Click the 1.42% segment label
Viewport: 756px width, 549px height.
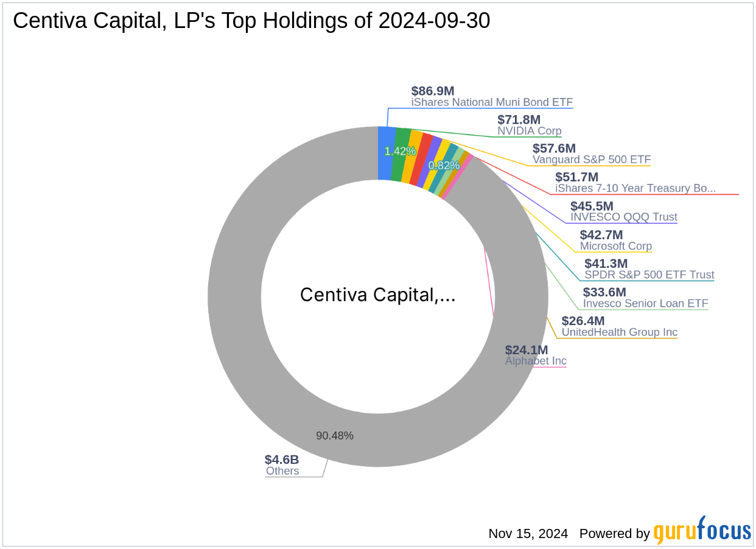(401, 151)
